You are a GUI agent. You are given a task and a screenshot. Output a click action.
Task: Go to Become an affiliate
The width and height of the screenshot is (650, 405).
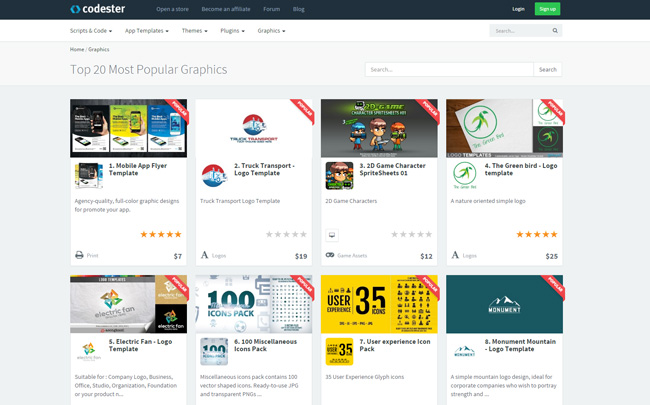[x=226, y=9]
